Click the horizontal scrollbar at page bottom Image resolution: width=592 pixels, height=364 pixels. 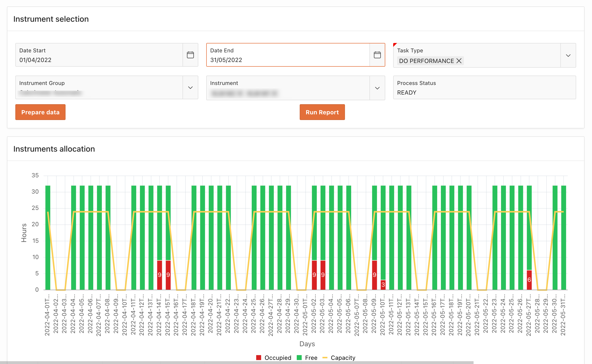pos(237,363)
